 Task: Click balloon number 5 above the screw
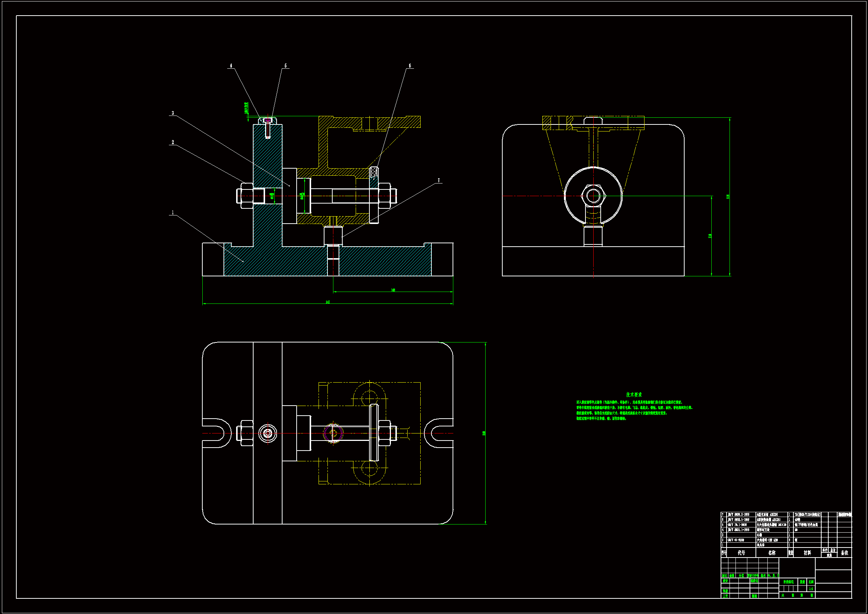coord(285,66)
